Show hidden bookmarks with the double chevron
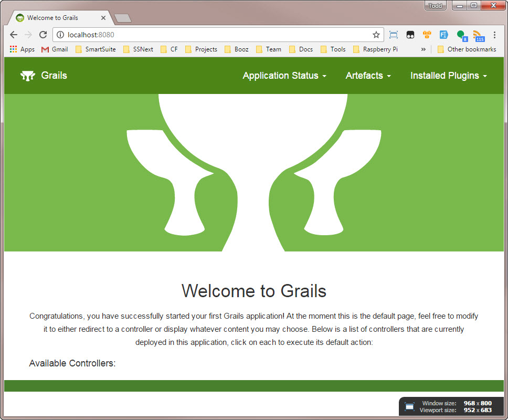 [423, 49]
